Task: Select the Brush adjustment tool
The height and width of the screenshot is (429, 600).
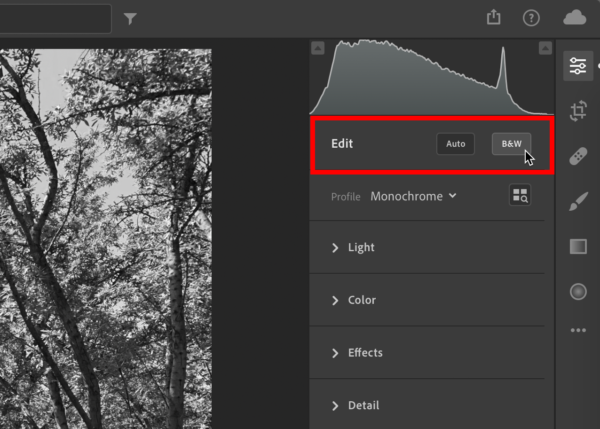Action: [x=578, y=201]
